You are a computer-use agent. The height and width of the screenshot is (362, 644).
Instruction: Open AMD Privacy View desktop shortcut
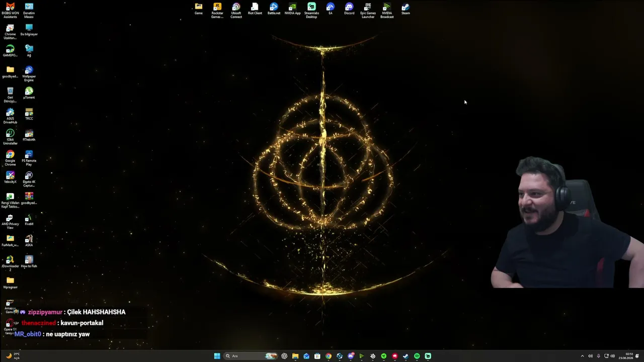pos(10,222)
